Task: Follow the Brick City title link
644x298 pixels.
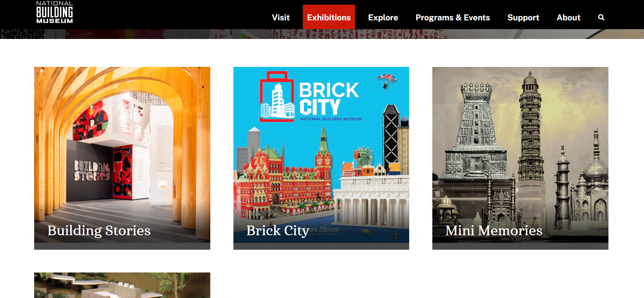Action: 278,230
